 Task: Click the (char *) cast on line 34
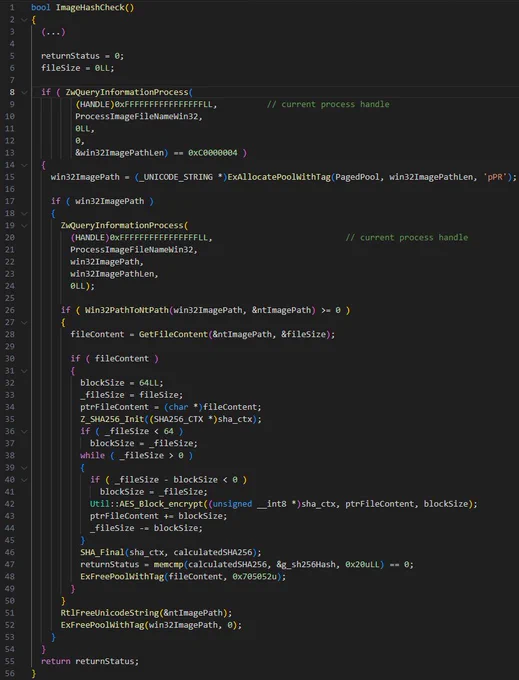181,407
